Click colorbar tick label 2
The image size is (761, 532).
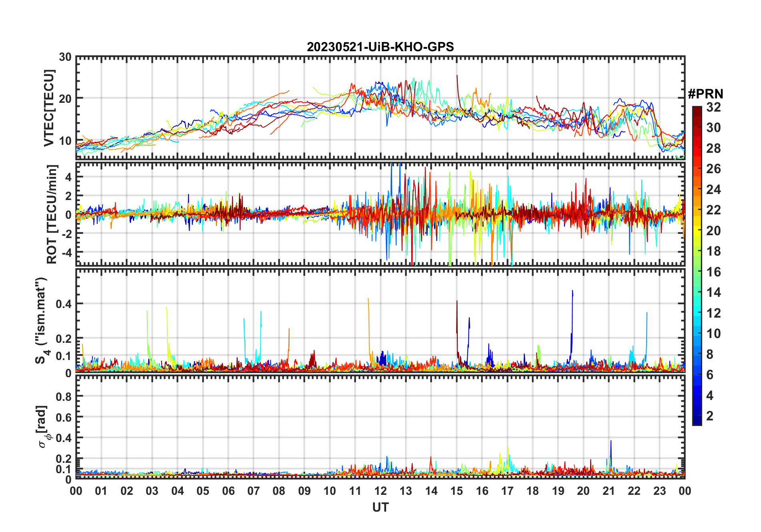click(x=710, y=416)
